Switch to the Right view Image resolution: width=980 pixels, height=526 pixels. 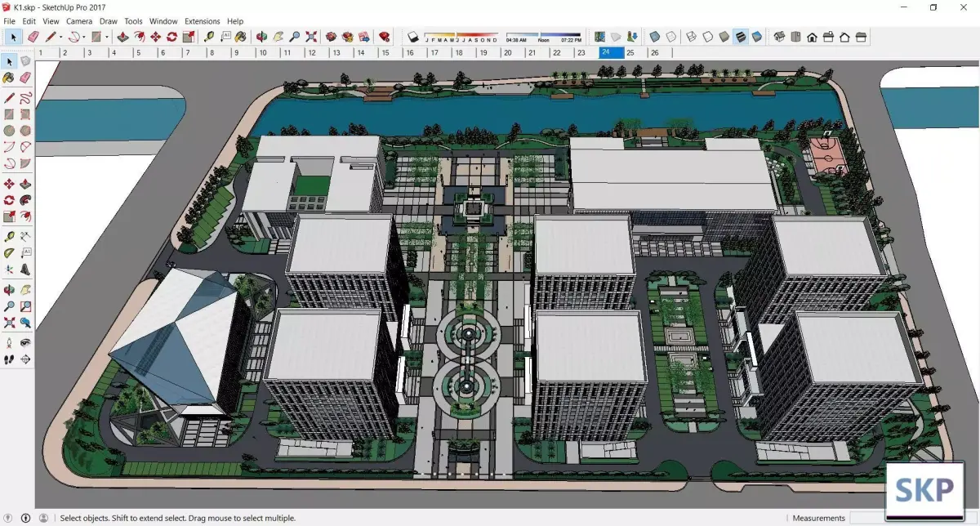[828, 37]
